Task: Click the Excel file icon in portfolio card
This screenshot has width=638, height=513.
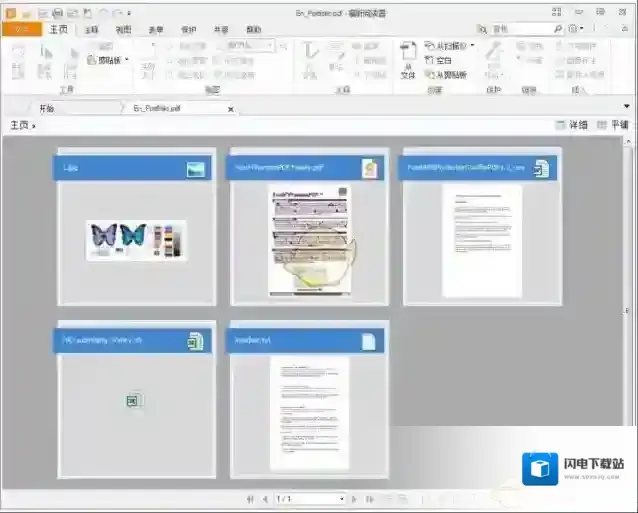Action: click(x=195, y=342)
